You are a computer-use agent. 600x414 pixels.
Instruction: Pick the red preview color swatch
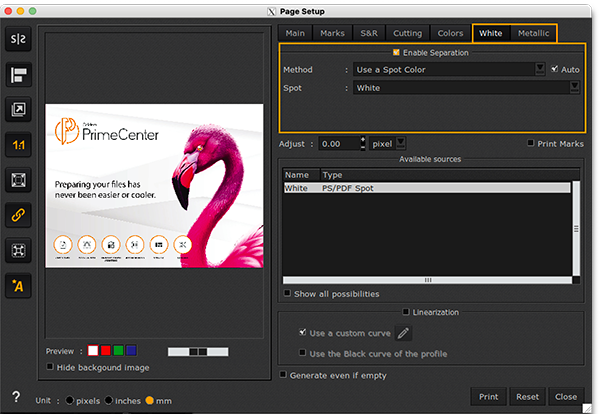pyautogui.click(x=106, y=351)
